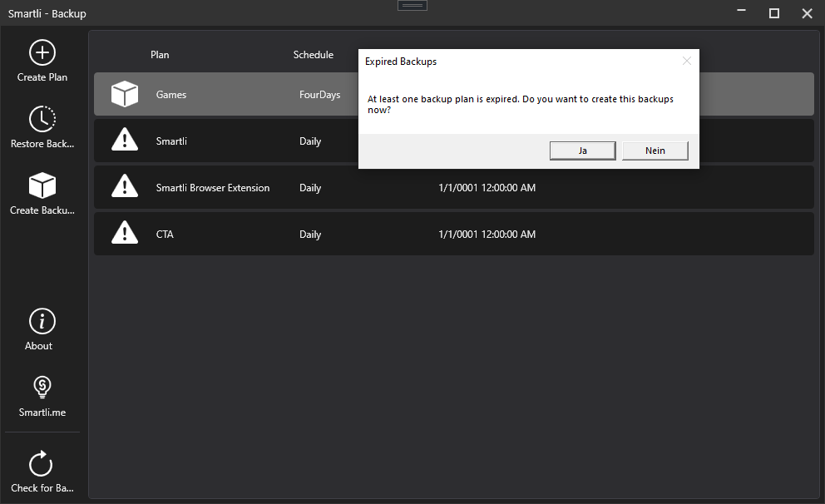Screen dimensions: 825x504
Task: Click the Games plan box icon
Action: 125,95
